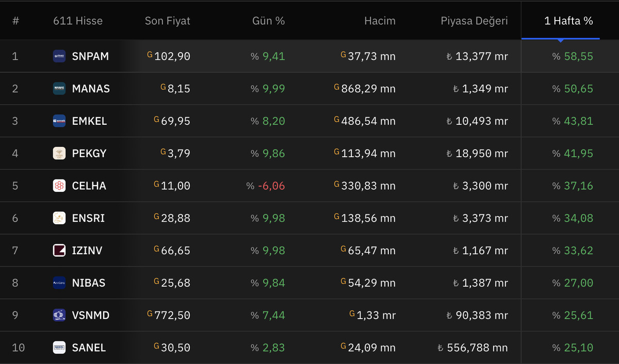
Task: Click the volume value 37,73 mn
Action: click(371, 56)
